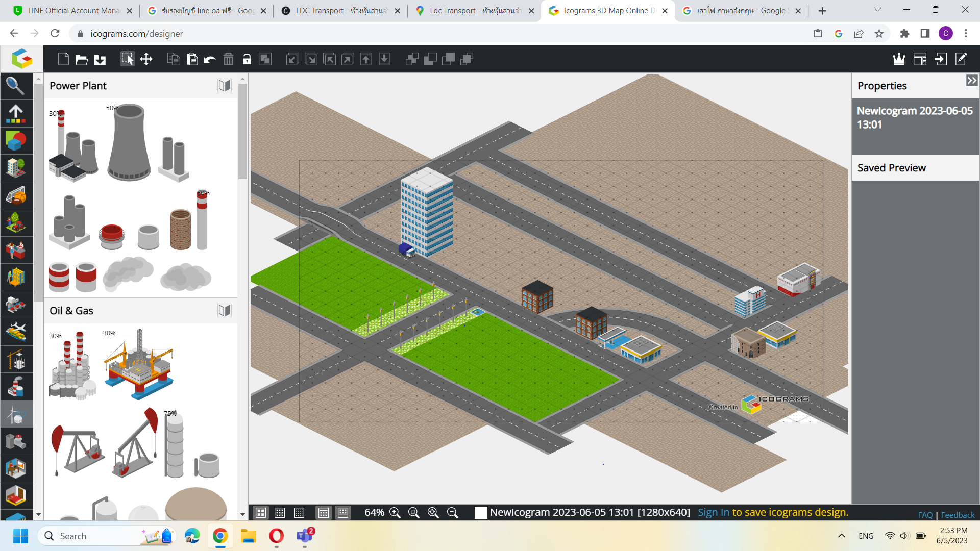
Task: Open the Feedback link
Action: [x=958, y=515]
